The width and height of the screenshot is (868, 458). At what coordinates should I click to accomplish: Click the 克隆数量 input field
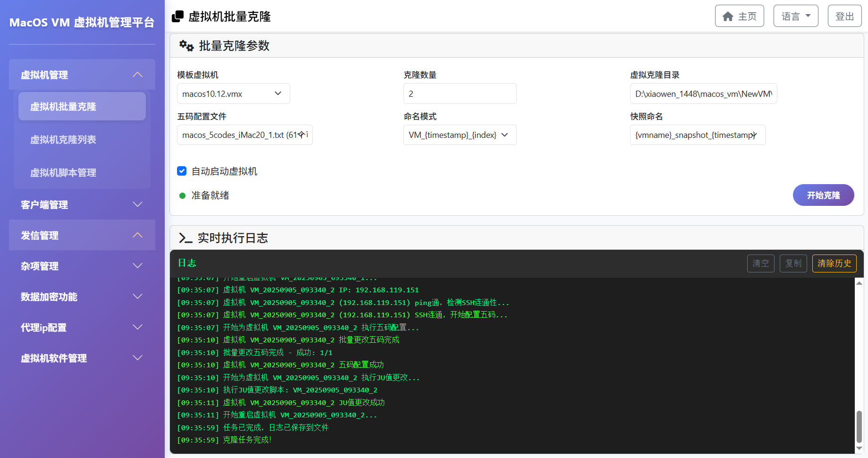click(460, 93)
